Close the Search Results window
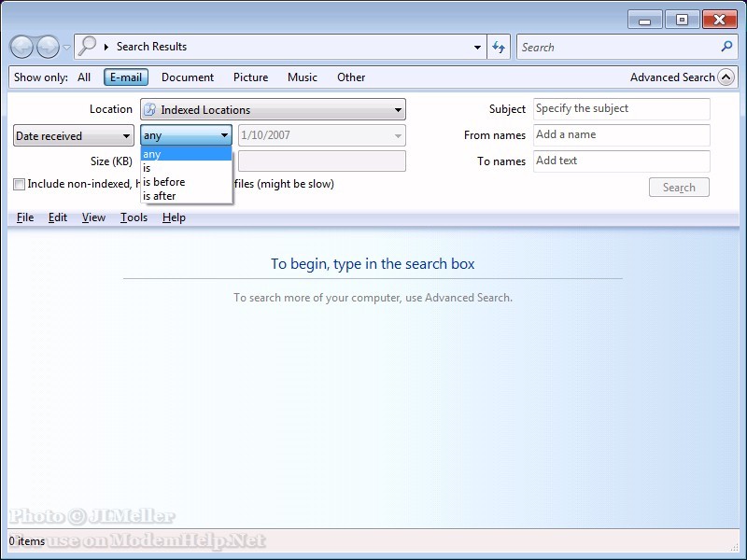Image resolution: width=747 pixels, height=560 pixels. [719, 20]
